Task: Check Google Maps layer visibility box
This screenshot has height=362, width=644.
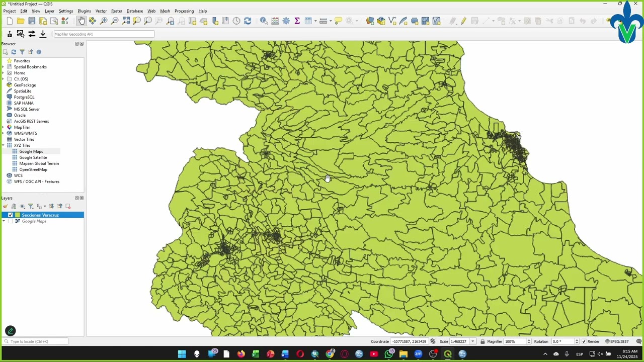Action: point(10,221)
